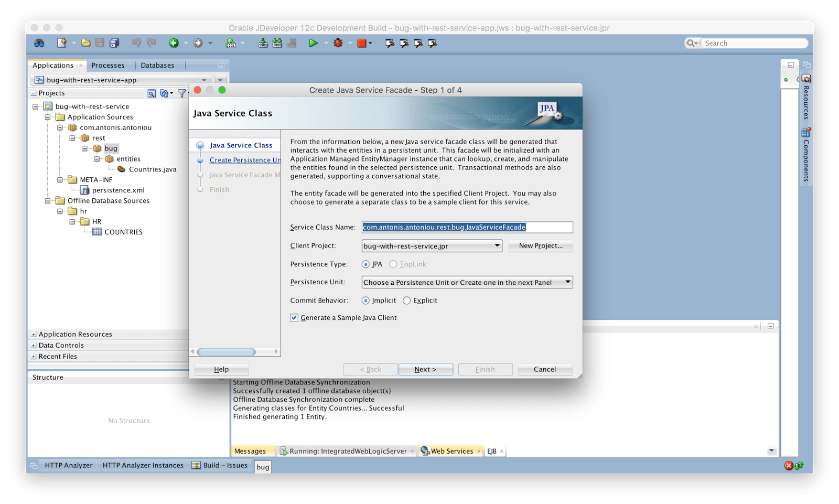Click the Projects panel filter funnel icon
839x504 pixels.
coord(181,93)
